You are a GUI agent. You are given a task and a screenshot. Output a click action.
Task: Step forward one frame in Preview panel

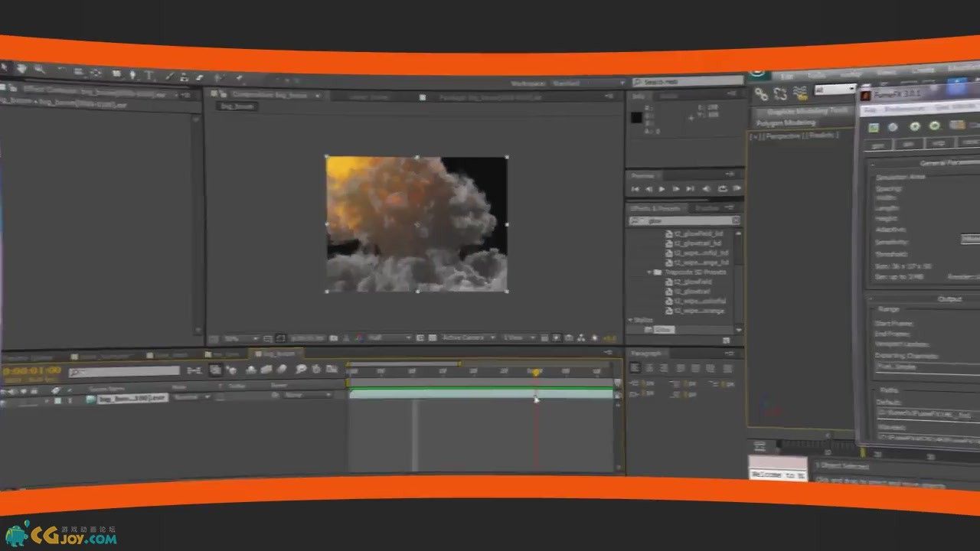676,189
